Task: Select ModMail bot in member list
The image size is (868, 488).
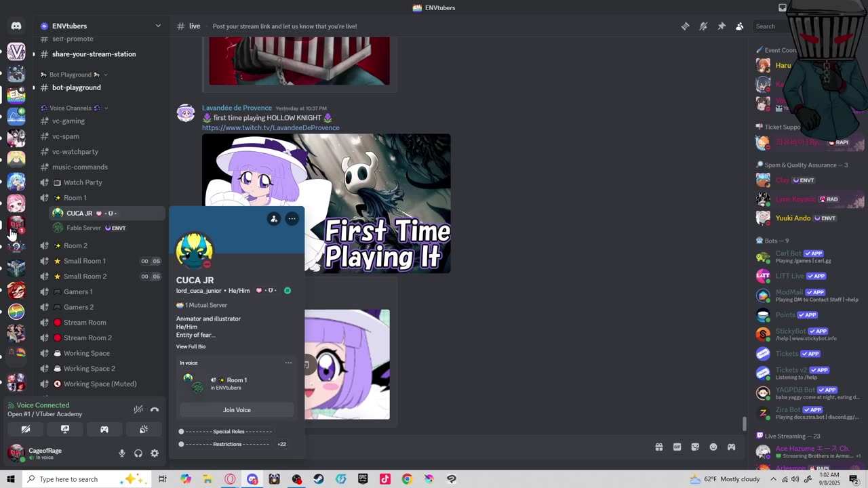Action: [x=810, y=296]
